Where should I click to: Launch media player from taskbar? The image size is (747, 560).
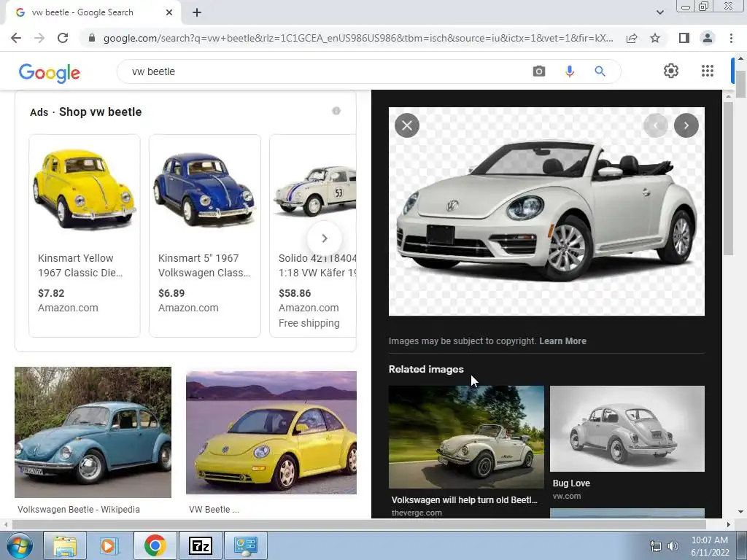pos(109,545)
